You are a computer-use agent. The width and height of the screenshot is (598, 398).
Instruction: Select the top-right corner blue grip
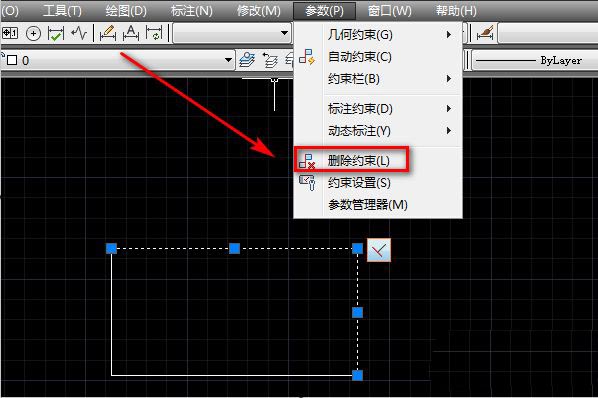click(357, 249)
